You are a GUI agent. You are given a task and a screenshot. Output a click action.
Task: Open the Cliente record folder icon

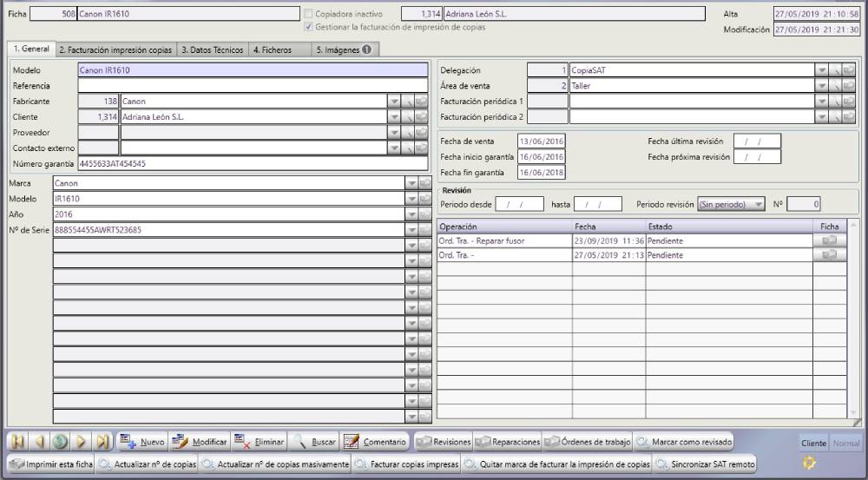421,117
